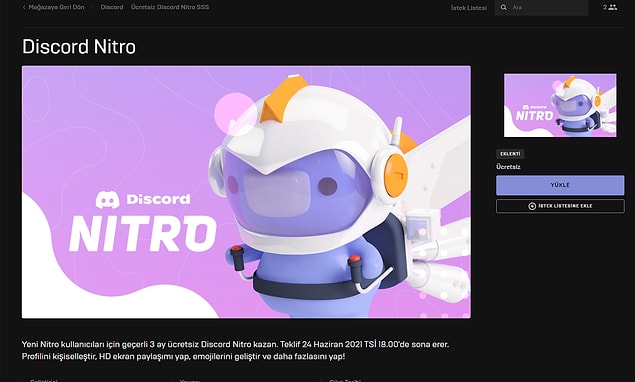The width and height of the screenshot is (635, 382).
Task: Select the Discord Nitro thumbnail preview
Action: click(560, 105)
